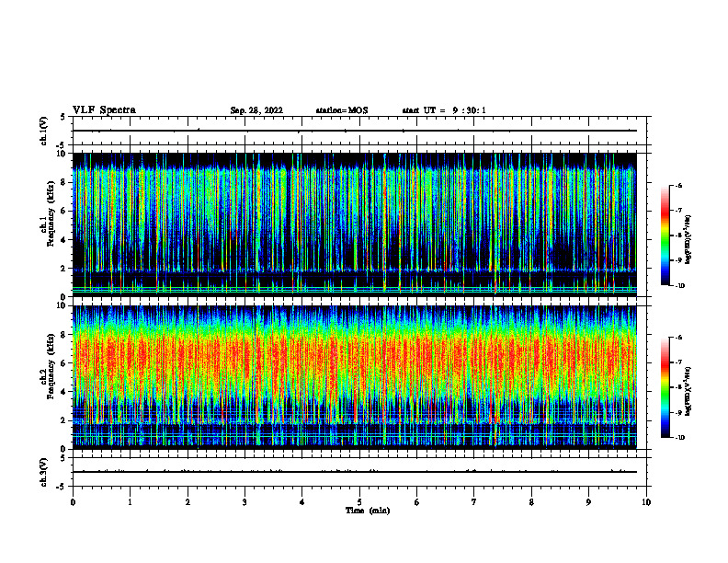Click the "-6" tick on ch.2 color bar
The image size is (728, 563).
[678, 338]
